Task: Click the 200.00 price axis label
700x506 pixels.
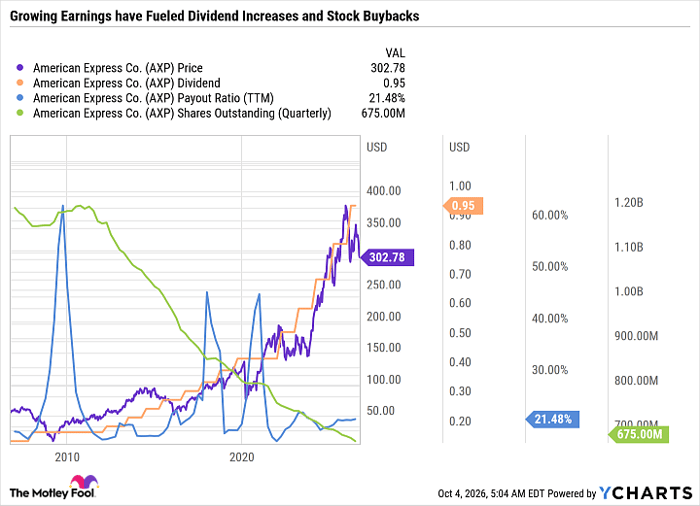Action: click(383, 317)
